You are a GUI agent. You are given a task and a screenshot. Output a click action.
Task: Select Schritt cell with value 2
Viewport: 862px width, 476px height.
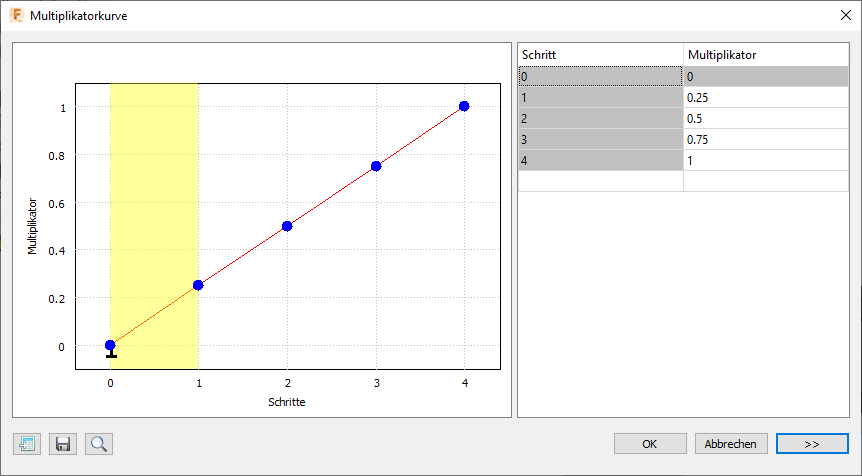click(601, 119)
